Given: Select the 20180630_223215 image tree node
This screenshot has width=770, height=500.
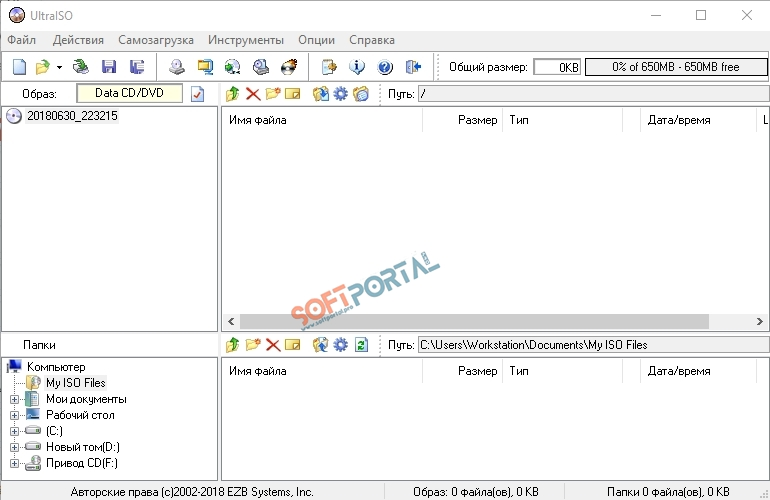Looking at the screenshot, I should tap(72, 116).
